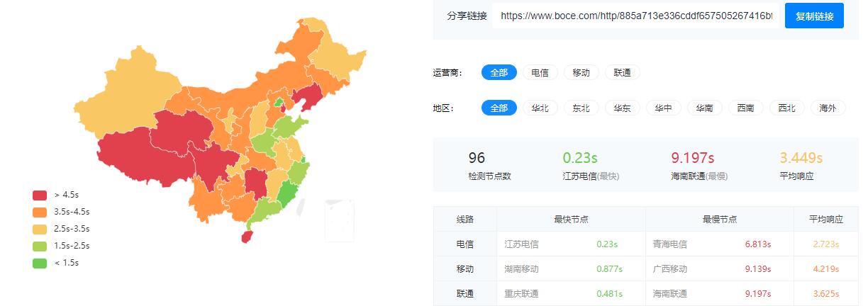
Task: Filter region by 西南
Action: (745, 108)
